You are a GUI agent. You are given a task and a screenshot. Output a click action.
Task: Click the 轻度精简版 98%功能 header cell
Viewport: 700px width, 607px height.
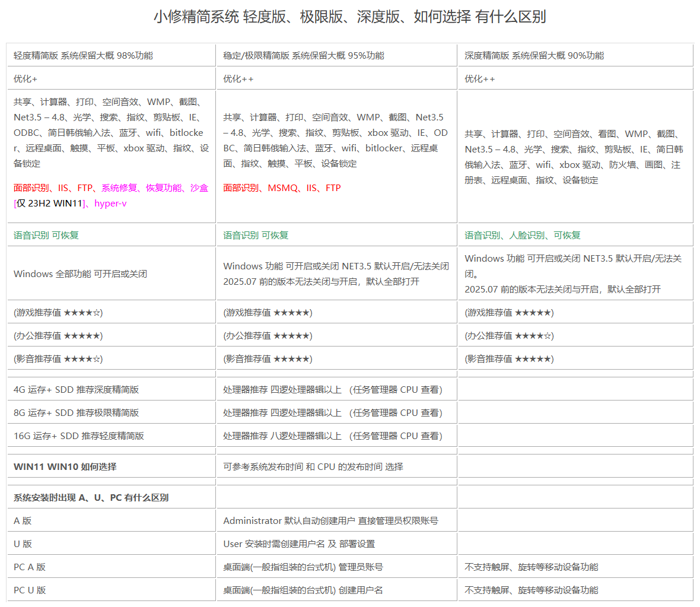coord(83,55)
